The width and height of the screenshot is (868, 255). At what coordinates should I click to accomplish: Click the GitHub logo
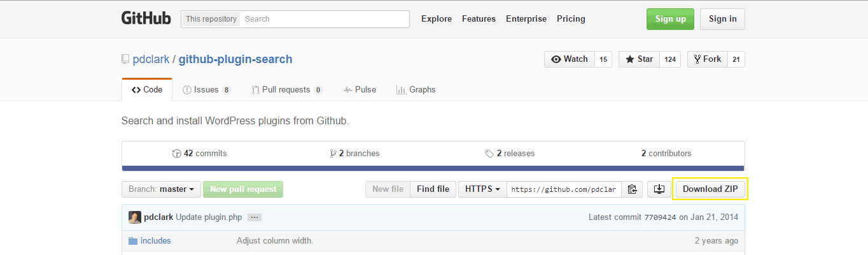point(146,18)
